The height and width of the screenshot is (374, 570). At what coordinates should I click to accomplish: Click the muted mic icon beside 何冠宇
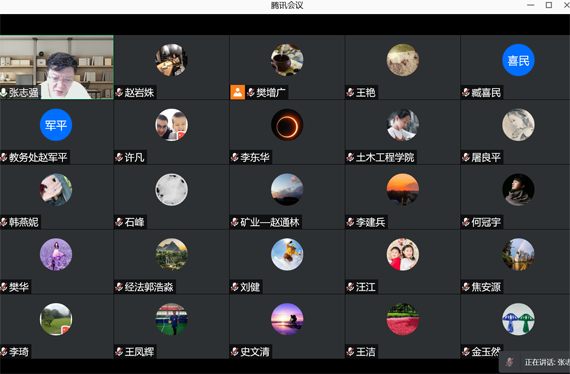tap(466, 222)
